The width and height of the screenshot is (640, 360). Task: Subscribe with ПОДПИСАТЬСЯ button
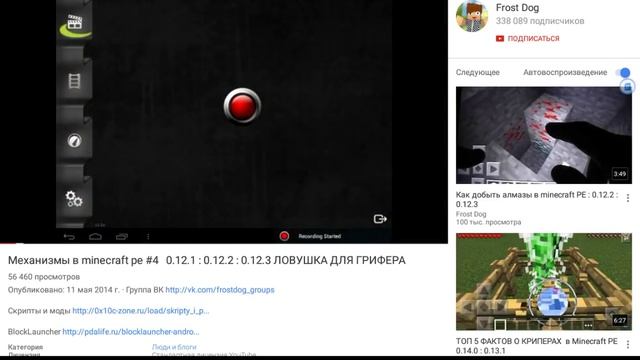pos(528,38)
